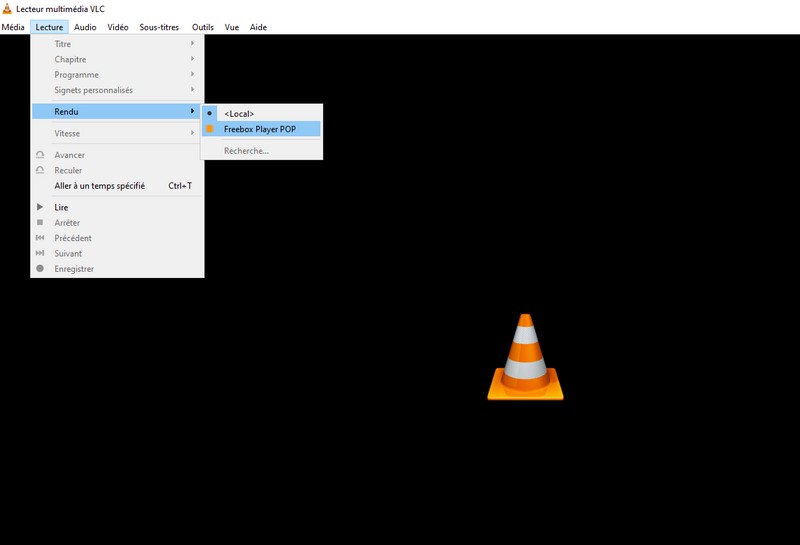Click the large VLC cone logo
The height and width of the screenshot is (545, 800).
click(526, 357)
